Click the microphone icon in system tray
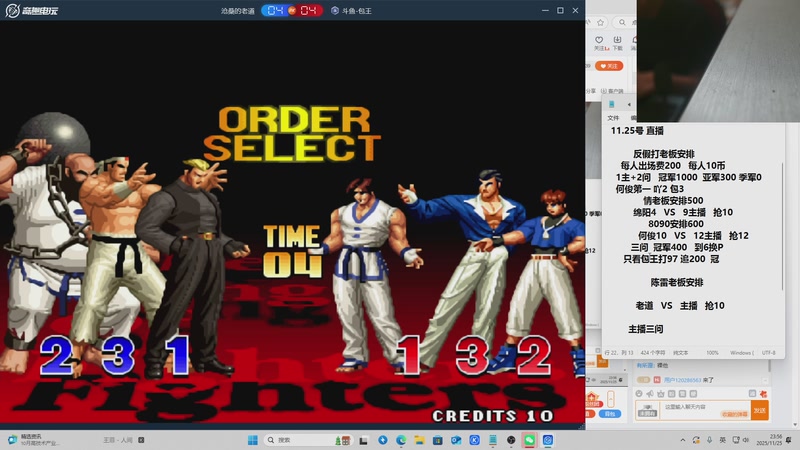The image size is (800, 450). [709, 440]
